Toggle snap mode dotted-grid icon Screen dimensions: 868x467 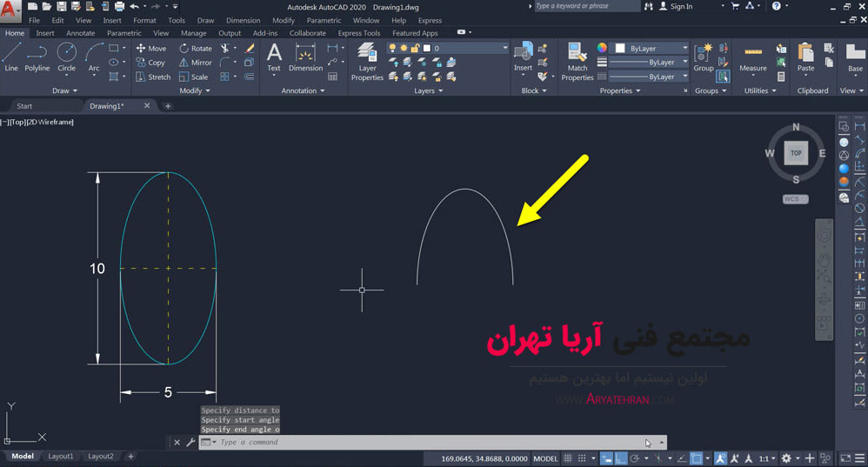point(582,458)
